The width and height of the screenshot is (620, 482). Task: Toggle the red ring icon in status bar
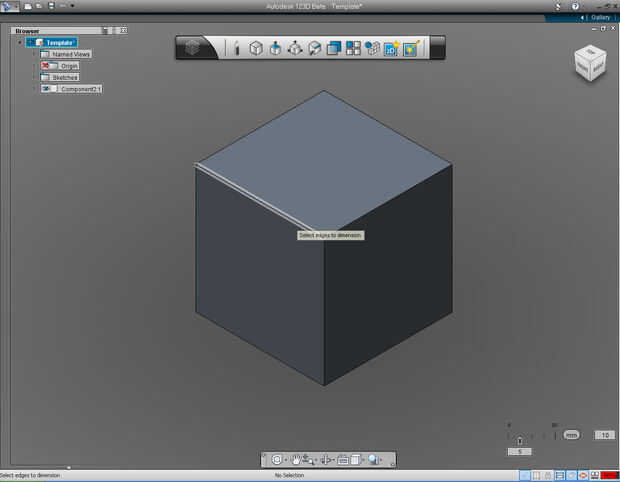pyautogui.click(x=583, y=475)
